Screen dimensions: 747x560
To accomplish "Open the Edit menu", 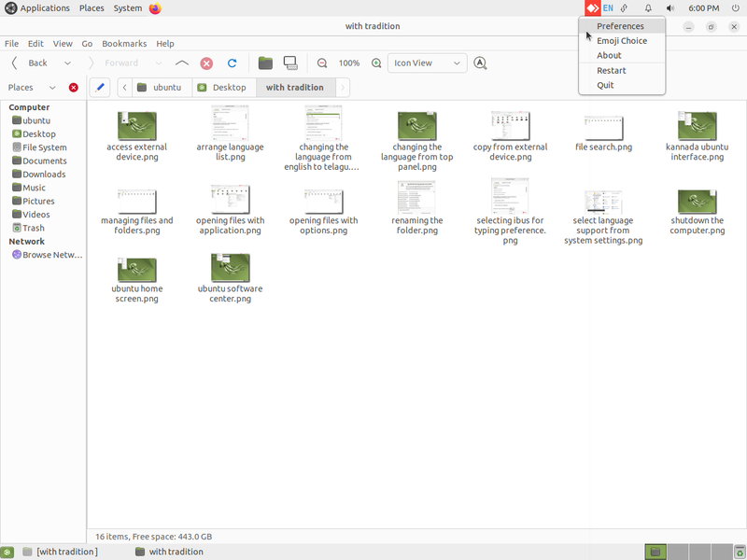I will pyautogui.click(x=35, y=43).
